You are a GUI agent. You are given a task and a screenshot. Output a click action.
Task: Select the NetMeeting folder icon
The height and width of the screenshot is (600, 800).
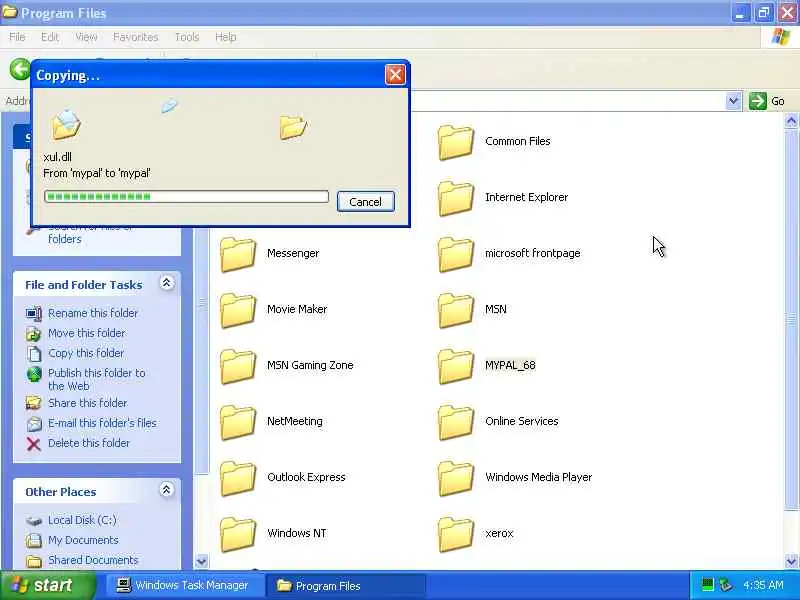(x=238, y=423)
